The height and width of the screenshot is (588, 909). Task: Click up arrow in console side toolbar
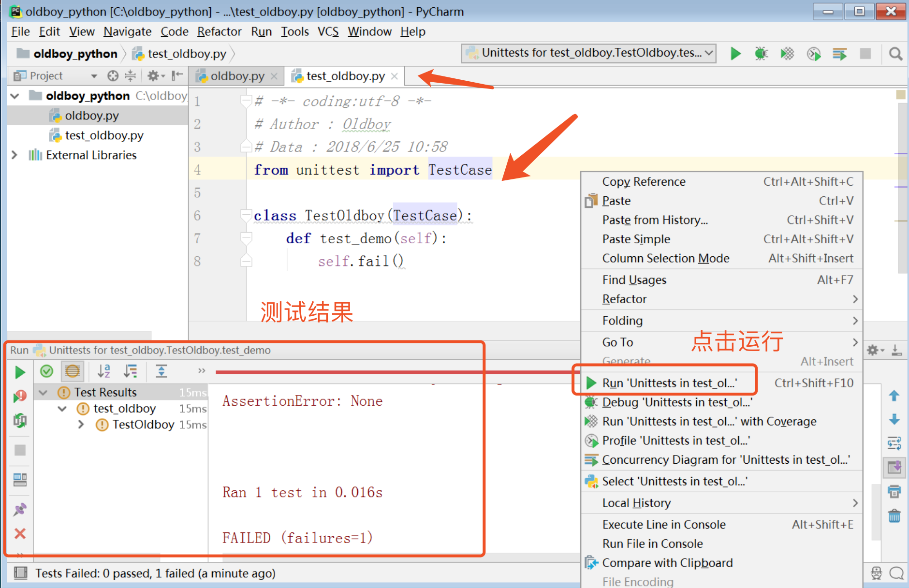pos(894,396)
